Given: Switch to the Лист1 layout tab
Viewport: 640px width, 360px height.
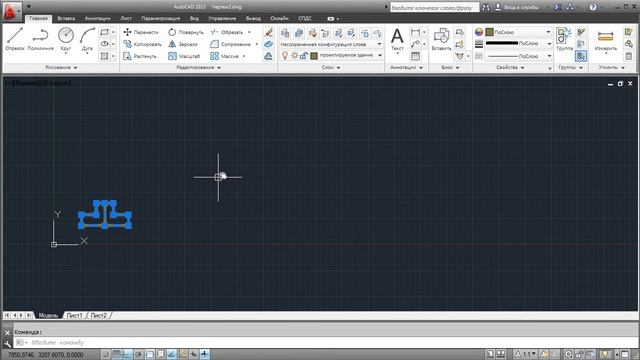Looking at the screenshot, I should click(75, 316).
